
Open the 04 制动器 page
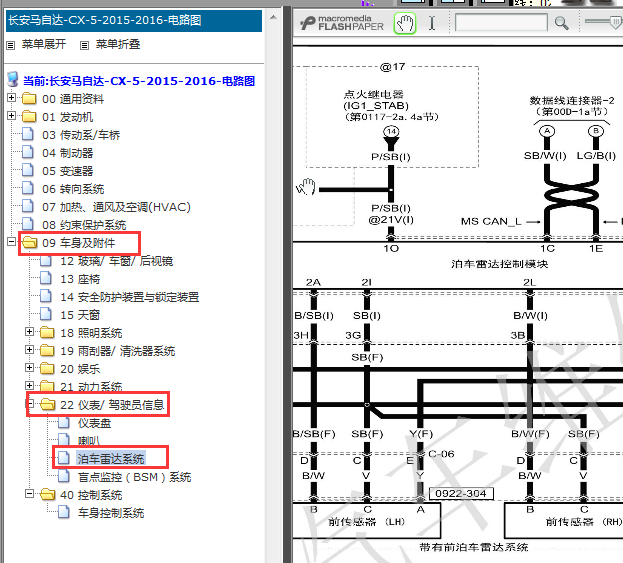point(68,153)
